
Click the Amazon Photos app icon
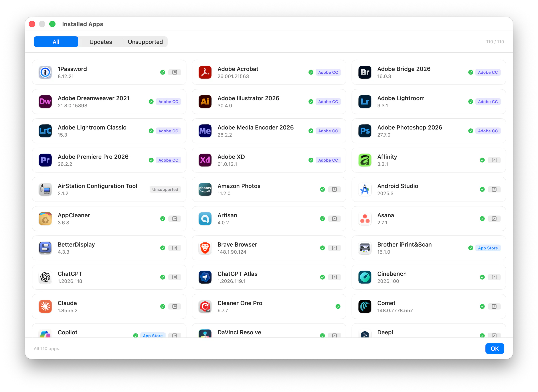[205, 189]
